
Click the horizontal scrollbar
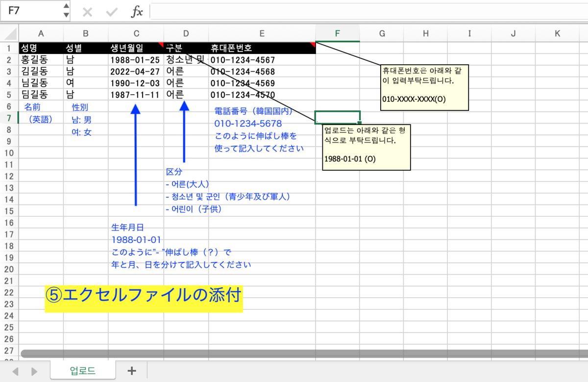tap(304, 353)
